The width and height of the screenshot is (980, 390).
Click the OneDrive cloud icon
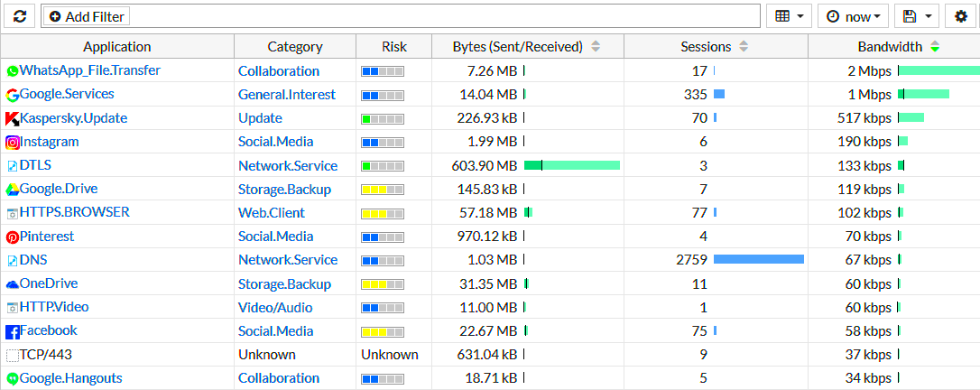click(13, 284)
